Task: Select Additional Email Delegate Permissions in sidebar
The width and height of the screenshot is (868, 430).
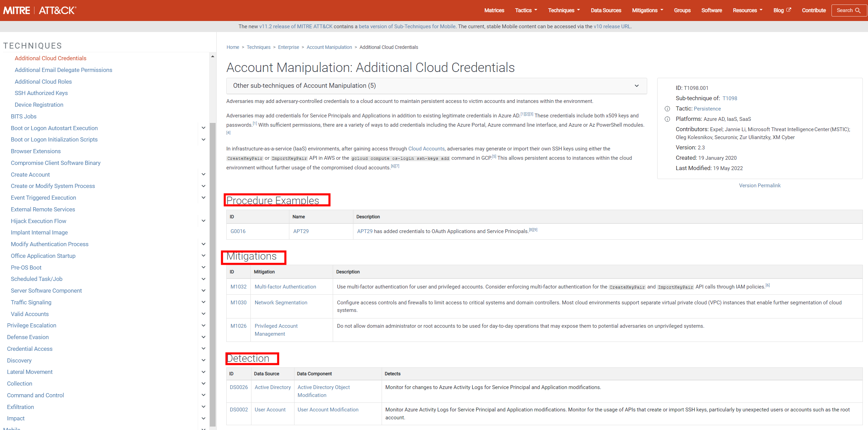Action: click(x=63, y=70)
